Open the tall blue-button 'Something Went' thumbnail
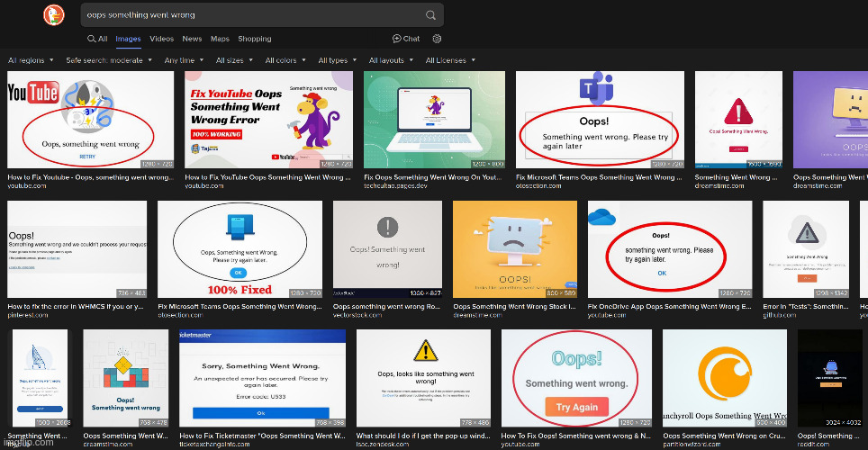Screen dimensions: 868x450 point(40,378)
